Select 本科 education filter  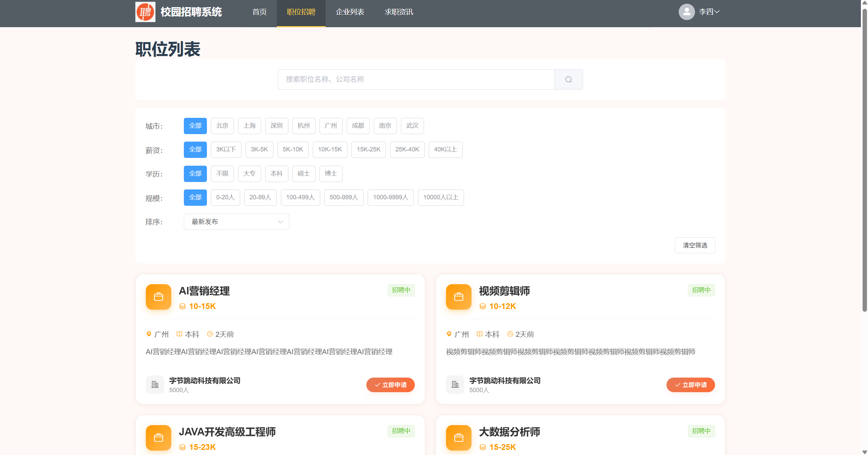[276, 174]
